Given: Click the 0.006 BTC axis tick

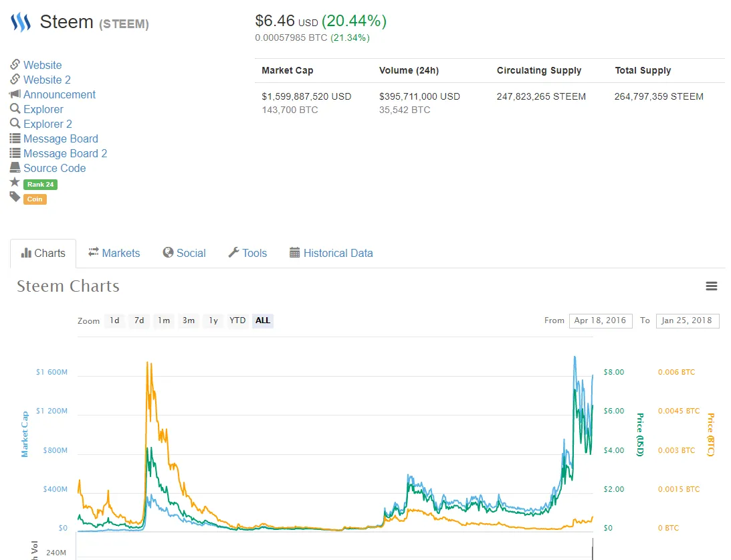Looking at the screenshot, I should 676,372.
